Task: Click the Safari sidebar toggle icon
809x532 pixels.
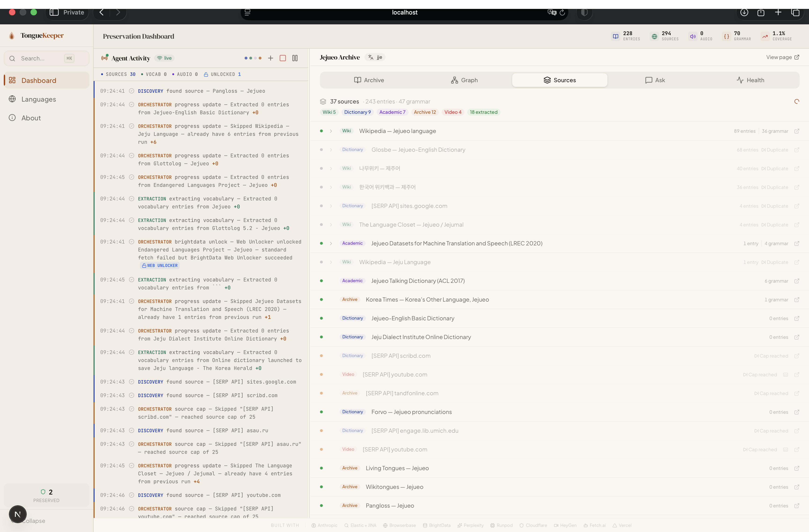Action: [54, 12]
